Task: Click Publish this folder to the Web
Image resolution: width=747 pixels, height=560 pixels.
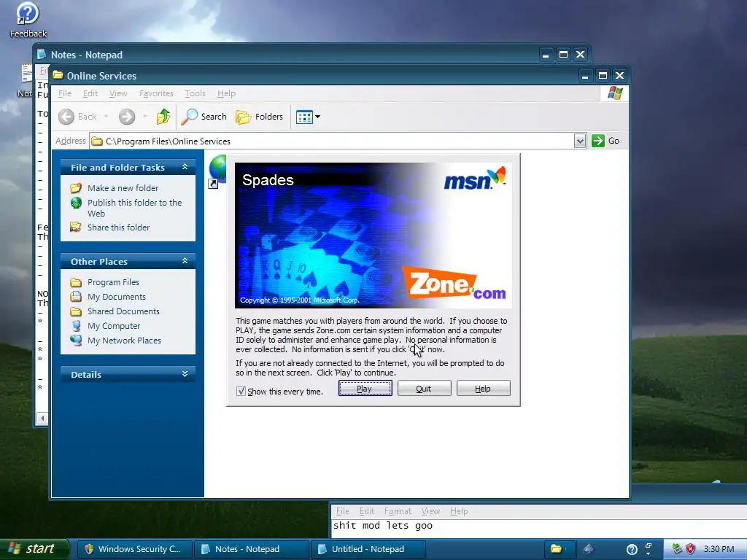Action: 134,208
